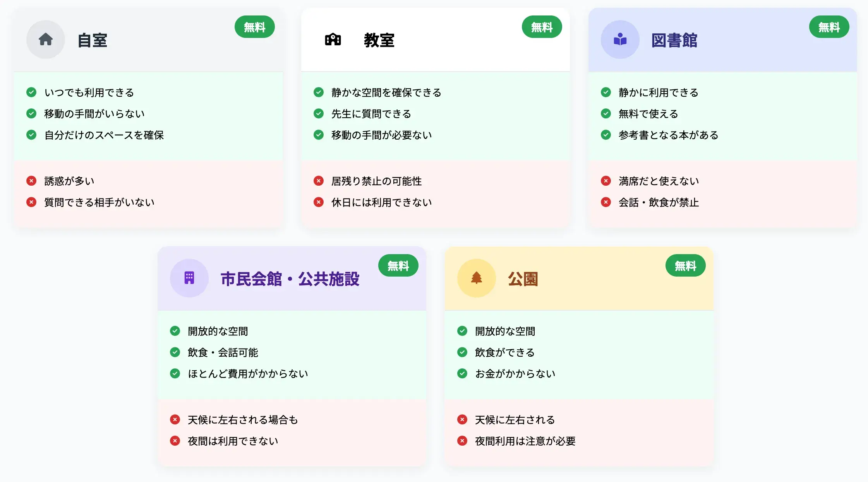The height and width of the screenshot is (482, 868).
Task: Click the check icon next to お金がかからない
Action: click(x=462, y=373)
